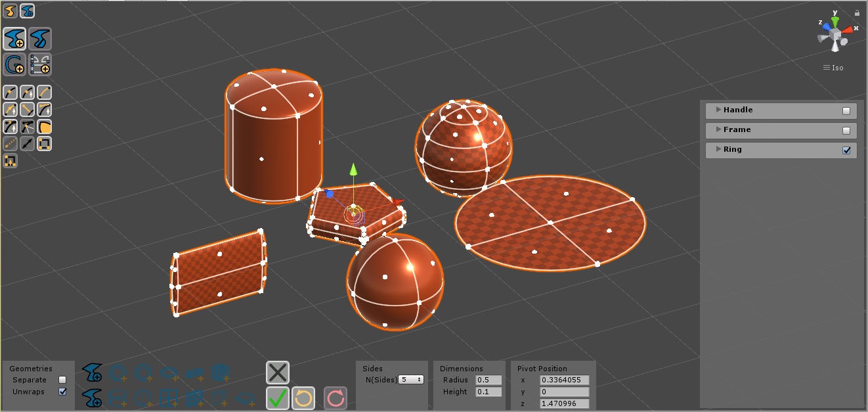Click the Iso projection label

pos(833,68)
